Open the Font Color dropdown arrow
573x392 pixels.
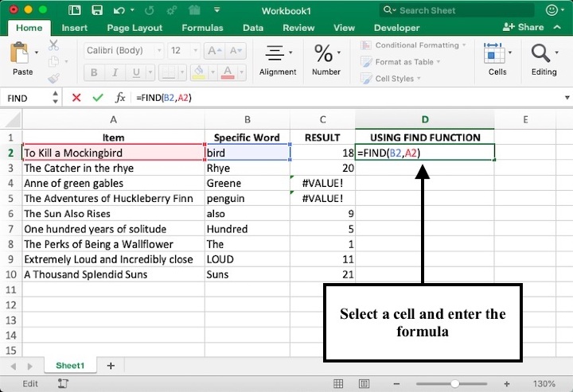coord(241,72)
